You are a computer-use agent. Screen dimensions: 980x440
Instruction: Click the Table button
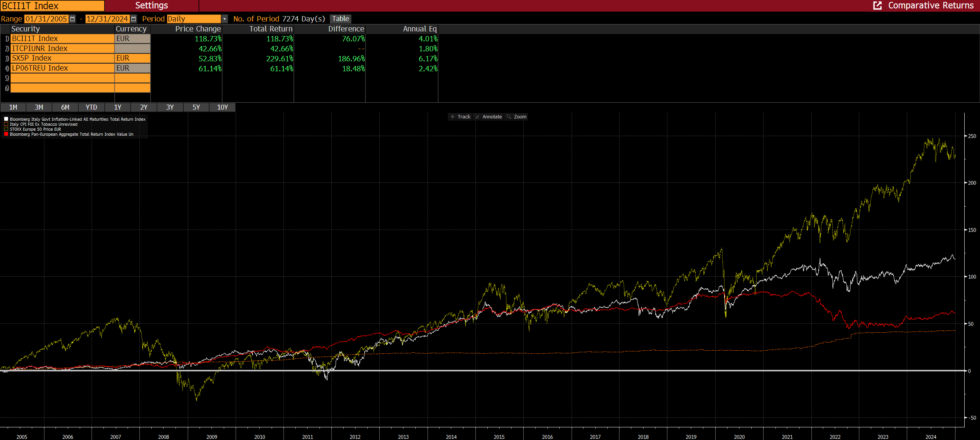coord(341,19)
